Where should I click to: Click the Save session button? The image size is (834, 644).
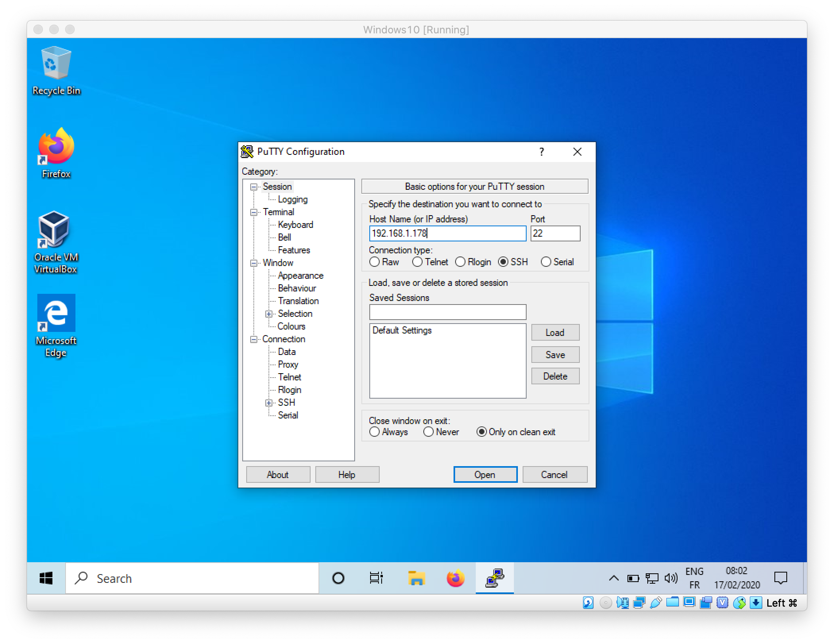coord(555,355)
